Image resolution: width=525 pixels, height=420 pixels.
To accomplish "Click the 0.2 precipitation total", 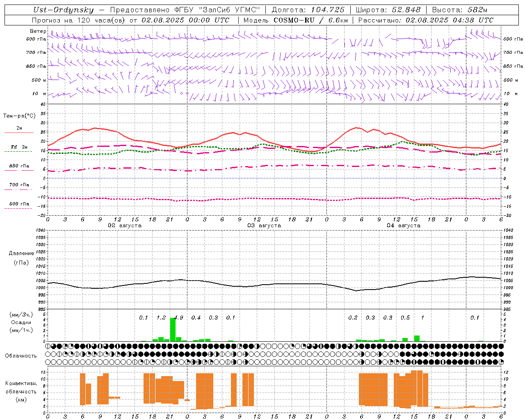I will click(353, 318).
